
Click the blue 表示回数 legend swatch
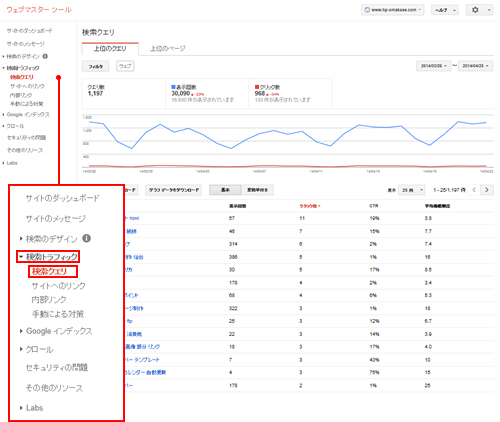click(173, 87)
